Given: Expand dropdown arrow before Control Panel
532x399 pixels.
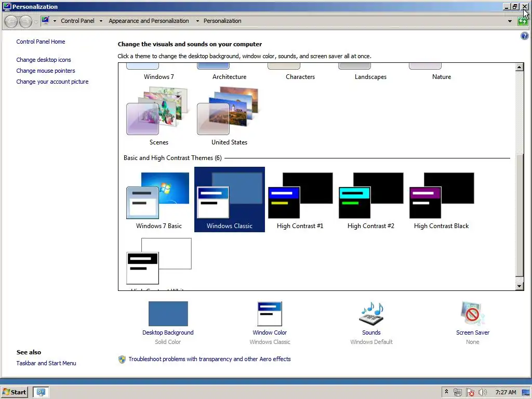Looking at the screenshot, I should tap(55, 21).
